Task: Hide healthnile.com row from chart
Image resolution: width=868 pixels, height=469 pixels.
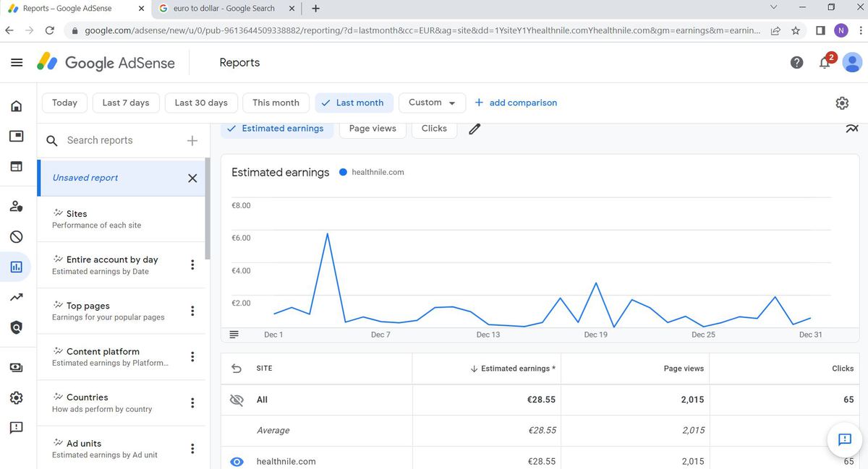Action: pyautogui.click(x=237, y=462)
